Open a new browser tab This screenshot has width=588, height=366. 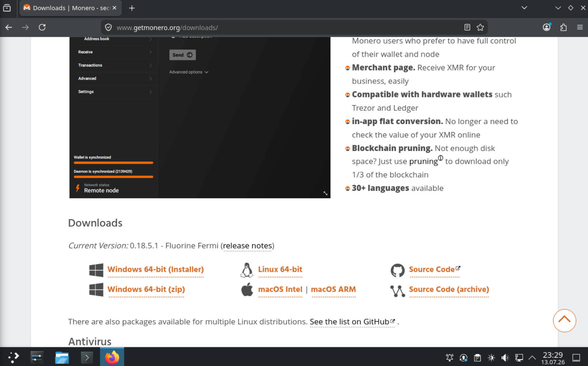coord(132,8)
